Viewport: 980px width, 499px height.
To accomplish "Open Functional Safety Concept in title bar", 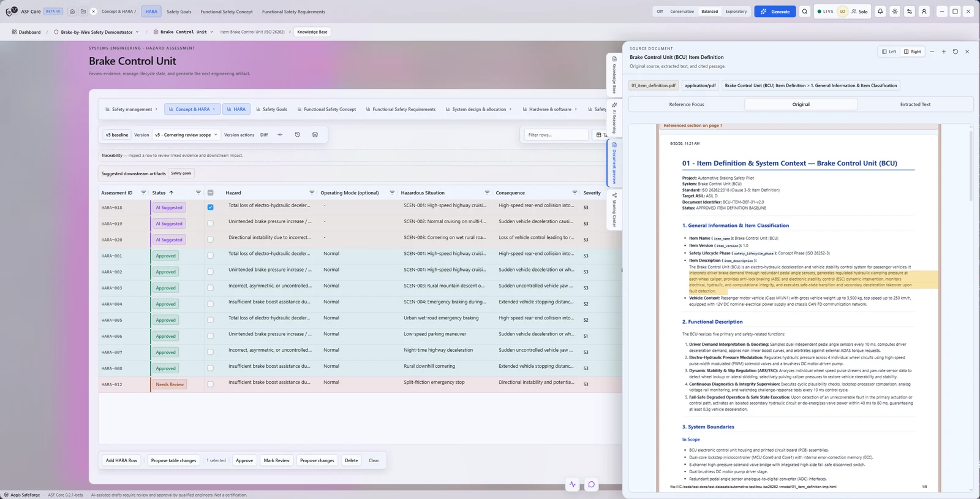I will click(x=227, y=12).
